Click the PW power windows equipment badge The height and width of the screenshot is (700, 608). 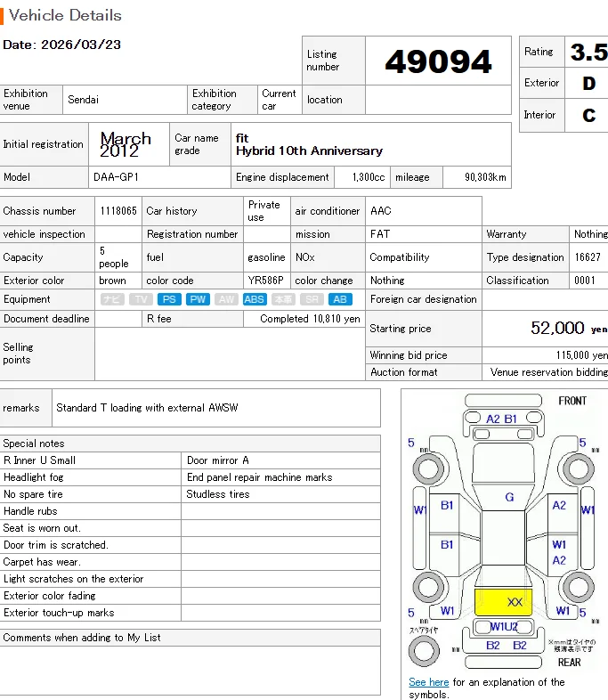click(198, 299)
